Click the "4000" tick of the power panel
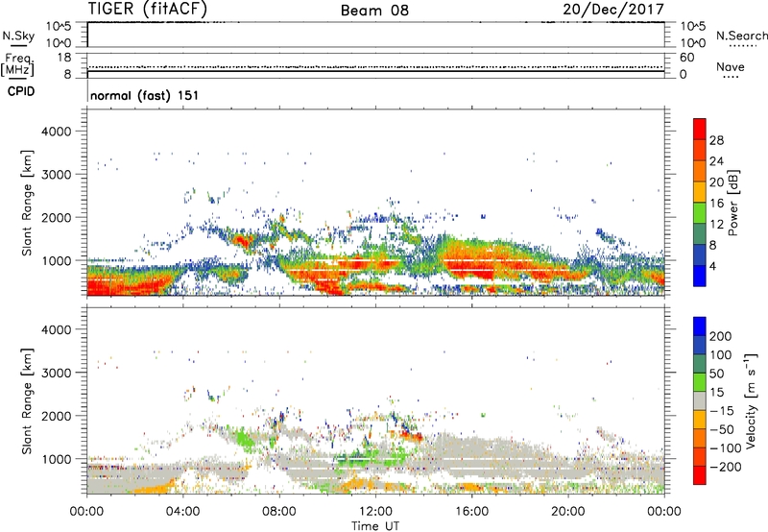The height and width of the screenshot is (532, 768). pos(57,132)
